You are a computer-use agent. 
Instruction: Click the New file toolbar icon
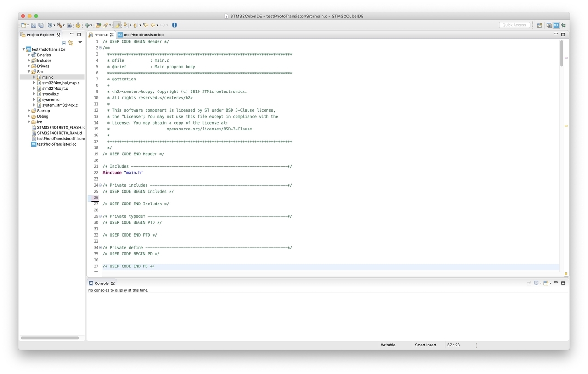pos(23,25)
